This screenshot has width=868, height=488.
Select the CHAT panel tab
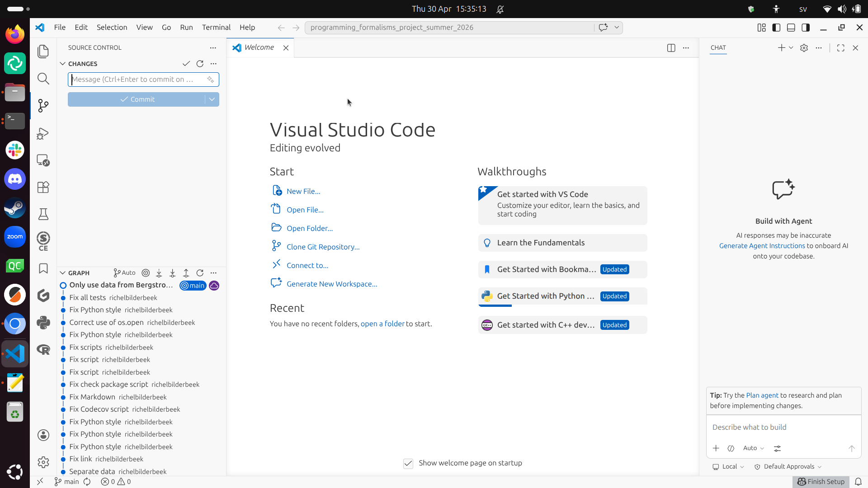pos(718,48)
